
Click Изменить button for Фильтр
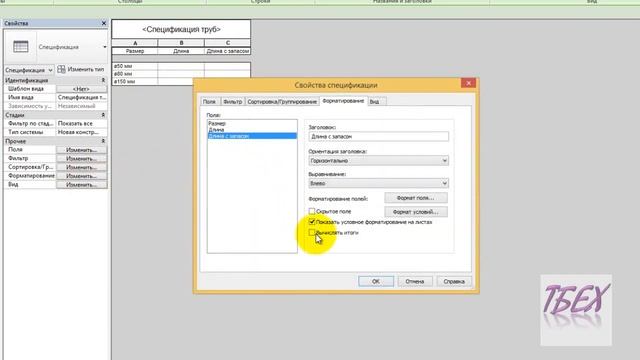click(81, 159)
